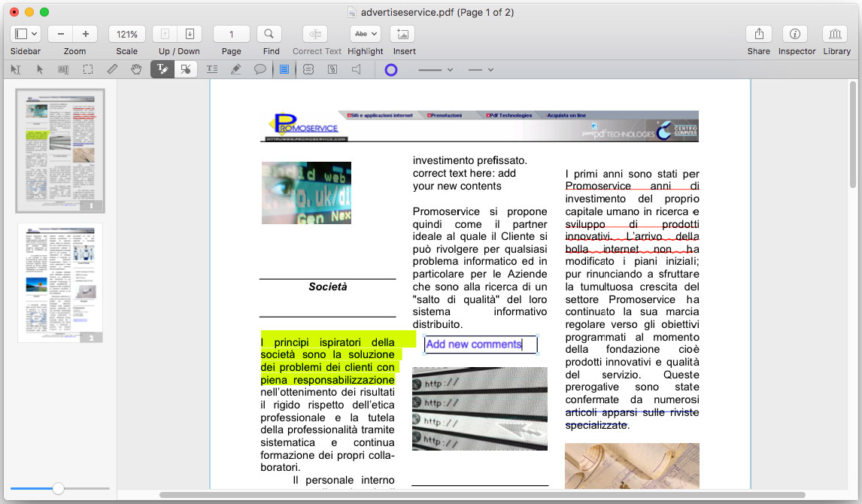Open the Share menu
The height and width of the screenshot is (504, 862).
759,34
